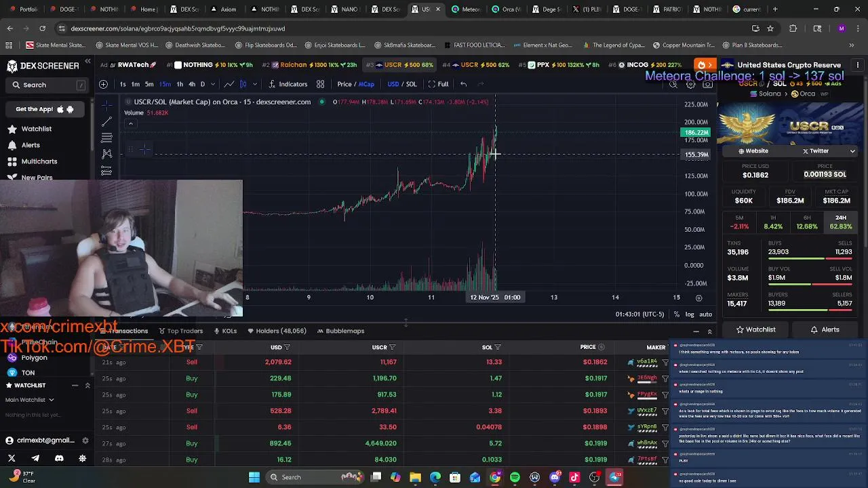Open the chart in Full screen
The width and height of the screenshot is (868, 488).
[x=437, y=84]
